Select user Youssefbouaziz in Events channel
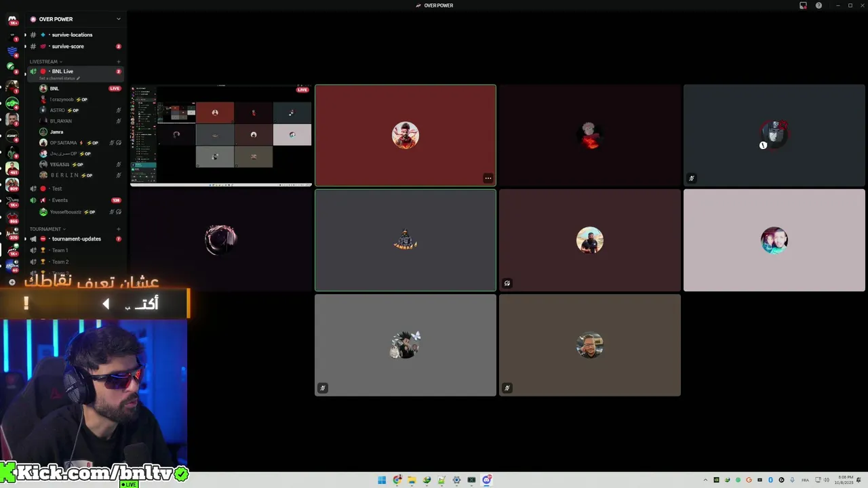This screenshot has width=868, height=488. pos(65,212)
